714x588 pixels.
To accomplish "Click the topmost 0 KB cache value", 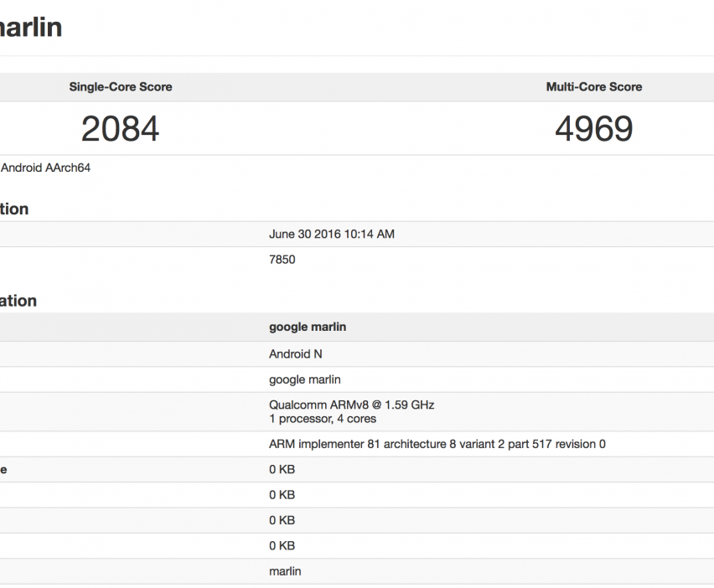I will pos(282,470).
